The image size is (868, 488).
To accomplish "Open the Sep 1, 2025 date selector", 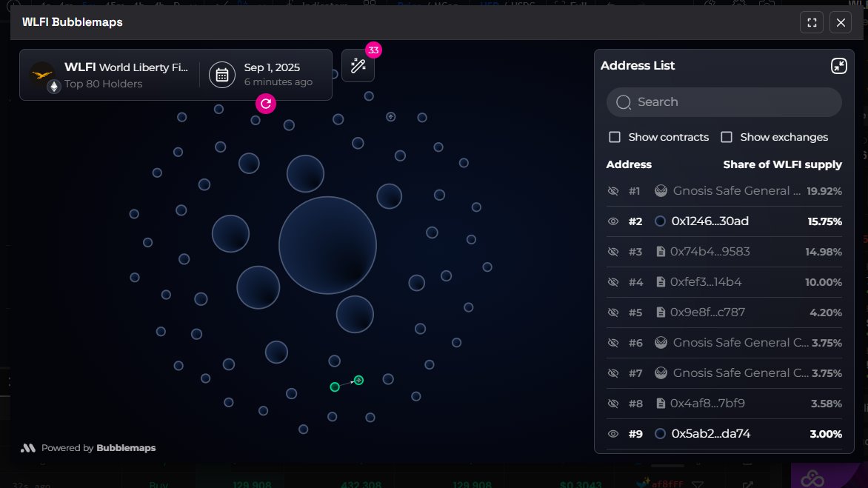I will (272, 67).
